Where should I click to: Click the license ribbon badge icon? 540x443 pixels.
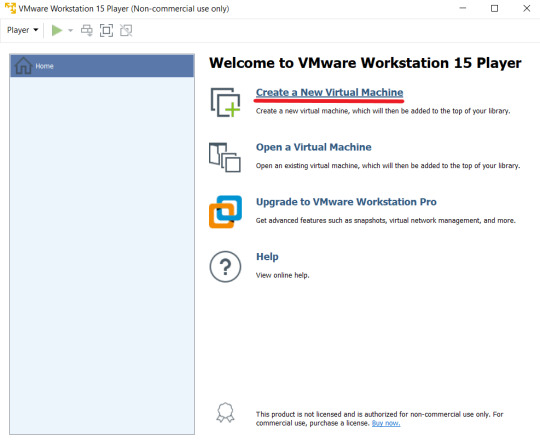[x=225, y=412]
